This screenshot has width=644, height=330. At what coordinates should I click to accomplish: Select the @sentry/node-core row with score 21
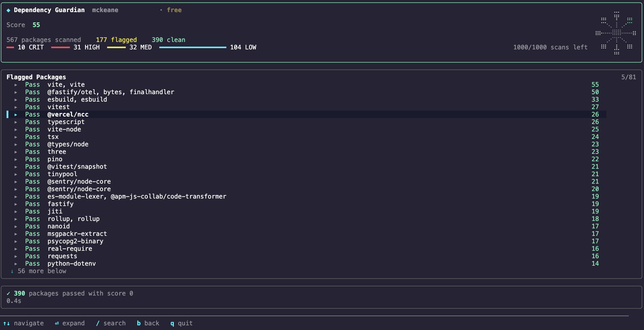coord(306,181)
